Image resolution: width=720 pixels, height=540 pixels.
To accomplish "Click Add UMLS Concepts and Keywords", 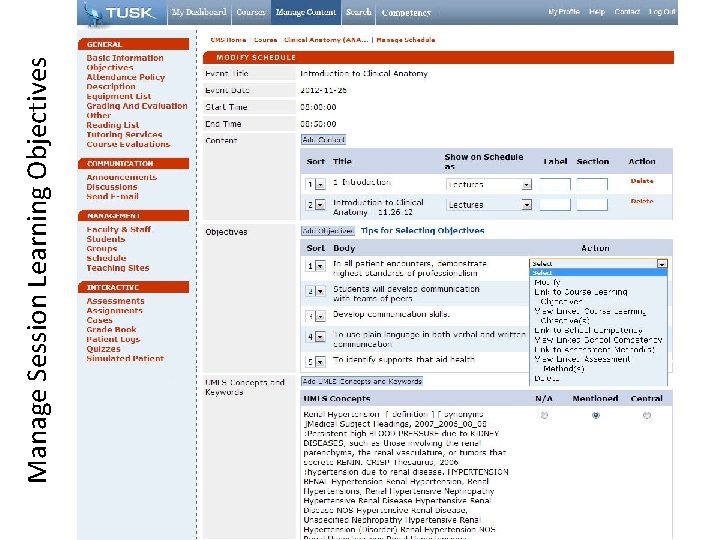I will tap(362, 381).
